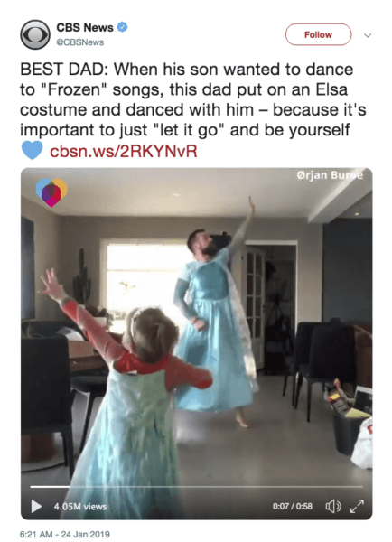Click the child dancing in video frame
Image resolution: width=392 pixels, height=542 pixels.
click(128, 394)
